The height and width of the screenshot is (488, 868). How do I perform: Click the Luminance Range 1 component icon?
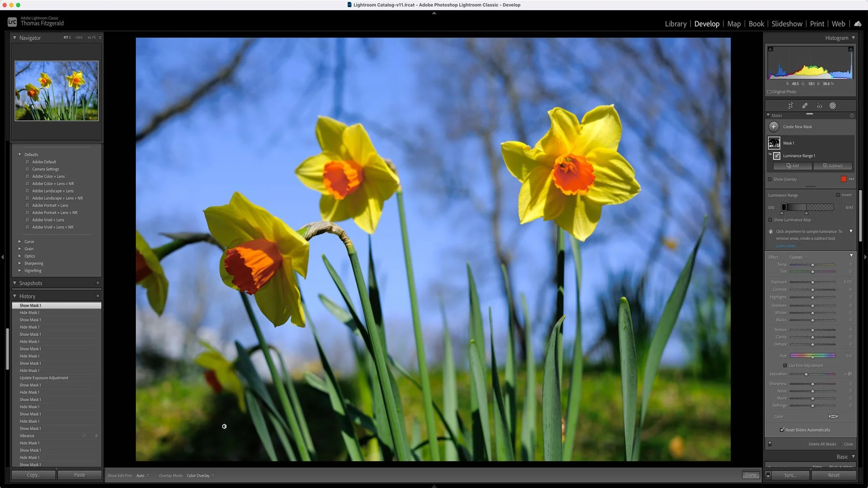click(x=777, y=156)
